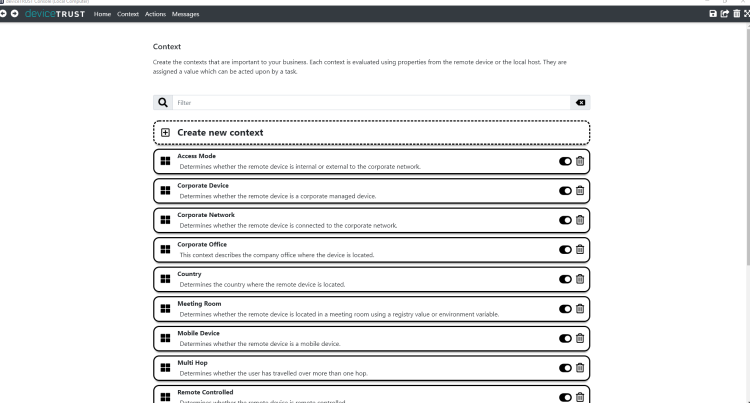
Task: Go to the Messages menu item
Action: 185,14
